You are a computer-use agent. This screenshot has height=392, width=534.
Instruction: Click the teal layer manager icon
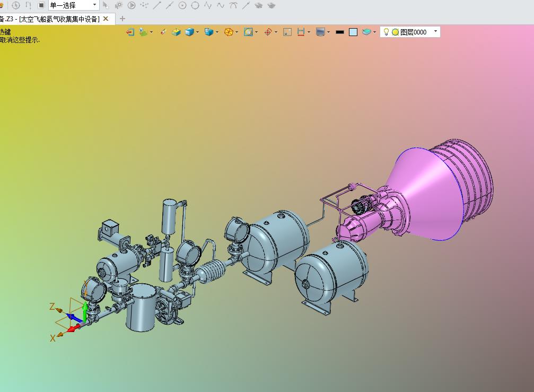(x=366, y=32)
